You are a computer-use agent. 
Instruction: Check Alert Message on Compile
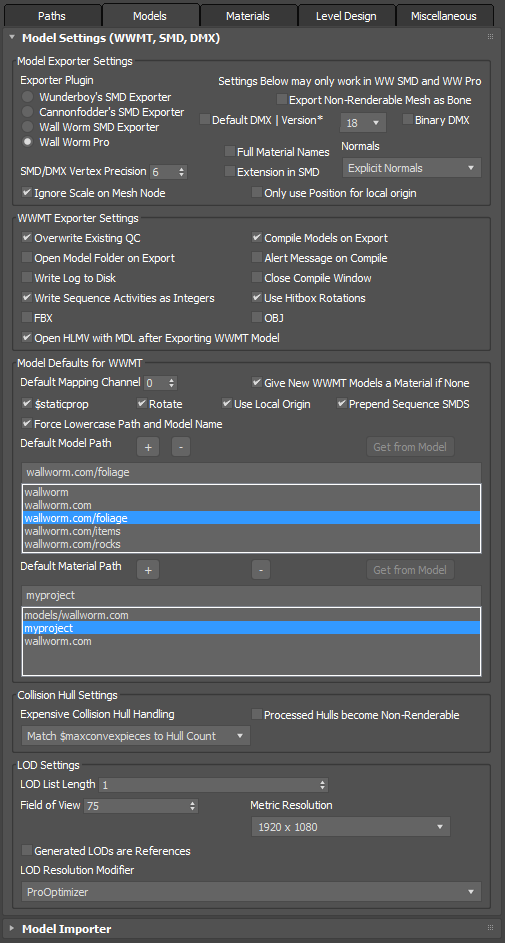pyautogui.click(x=257, y=257)
